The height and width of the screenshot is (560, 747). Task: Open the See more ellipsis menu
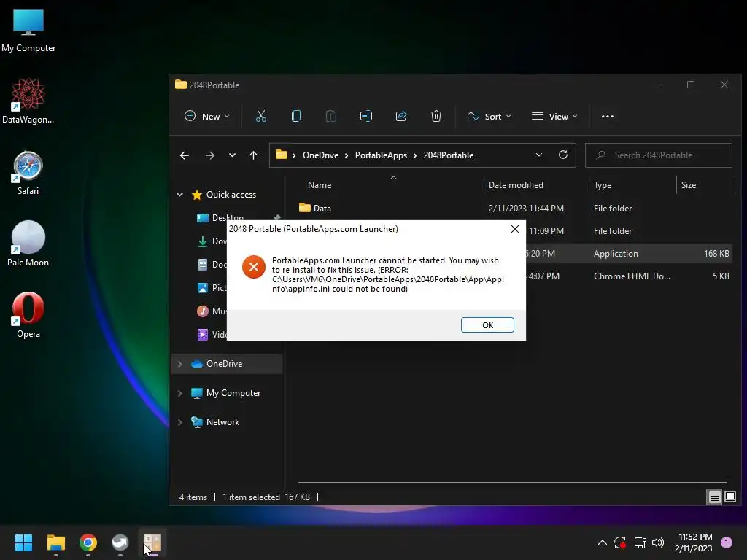click(608, 116)
